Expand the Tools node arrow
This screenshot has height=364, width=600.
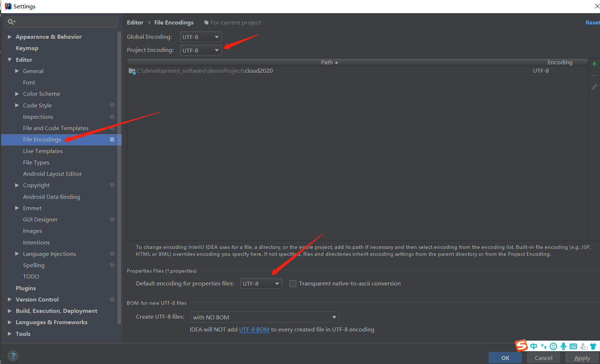(10, 334)
